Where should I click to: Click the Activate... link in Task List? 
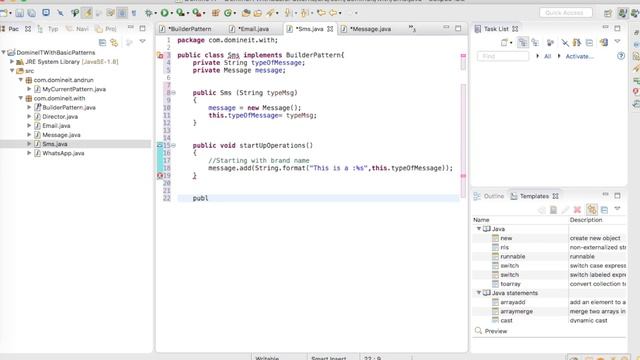(x=579, y=56)
